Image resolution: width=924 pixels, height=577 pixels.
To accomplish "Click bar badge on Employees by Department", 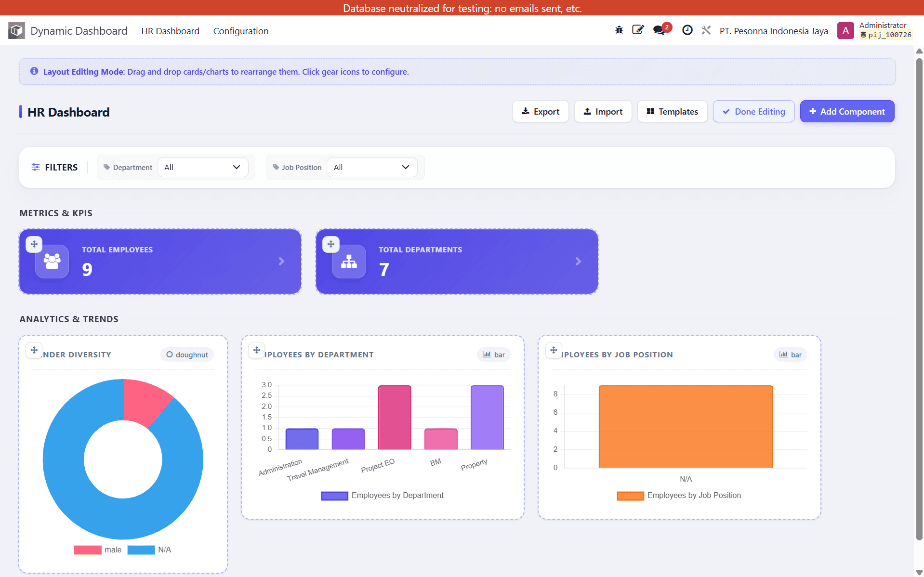I will click(494, 354).
